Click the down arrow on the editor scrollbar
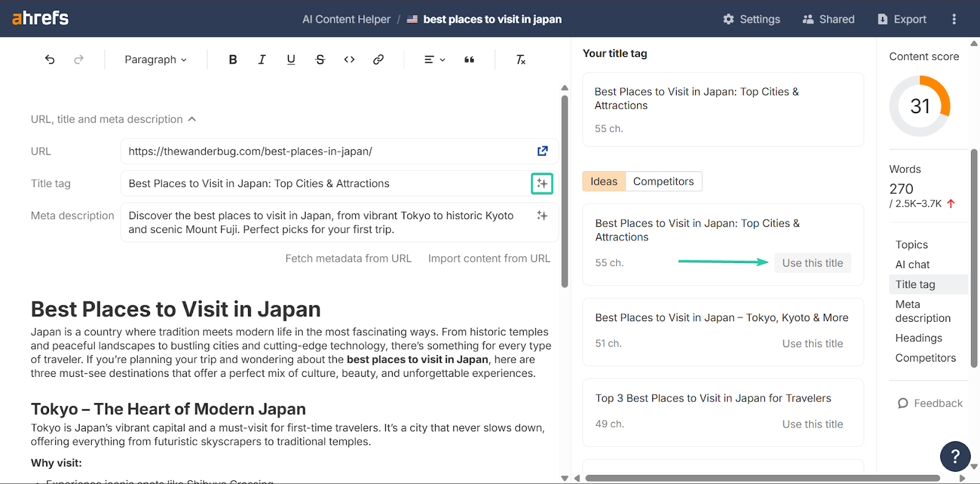Screen dimensions: 980x484 point(565,478)
